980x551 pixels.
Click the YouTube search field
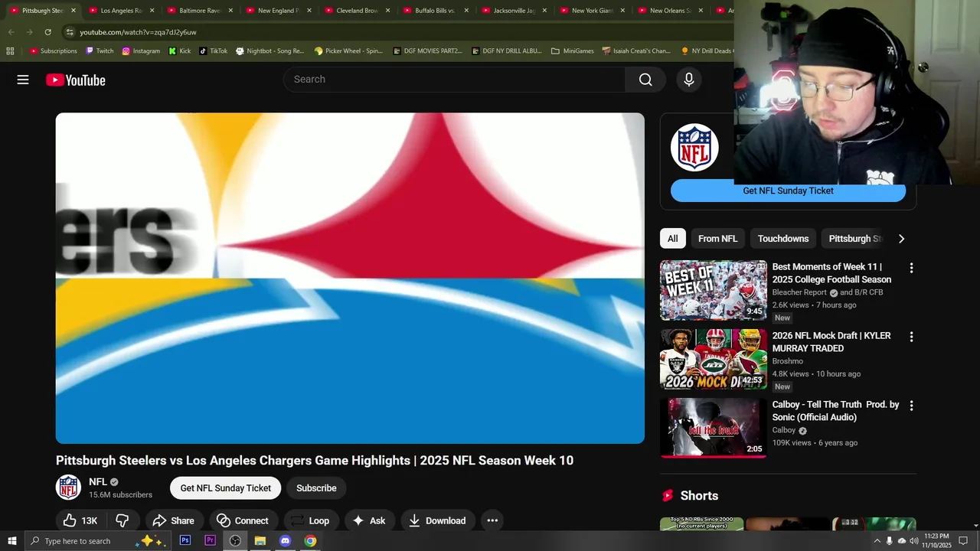pos(455,80)
